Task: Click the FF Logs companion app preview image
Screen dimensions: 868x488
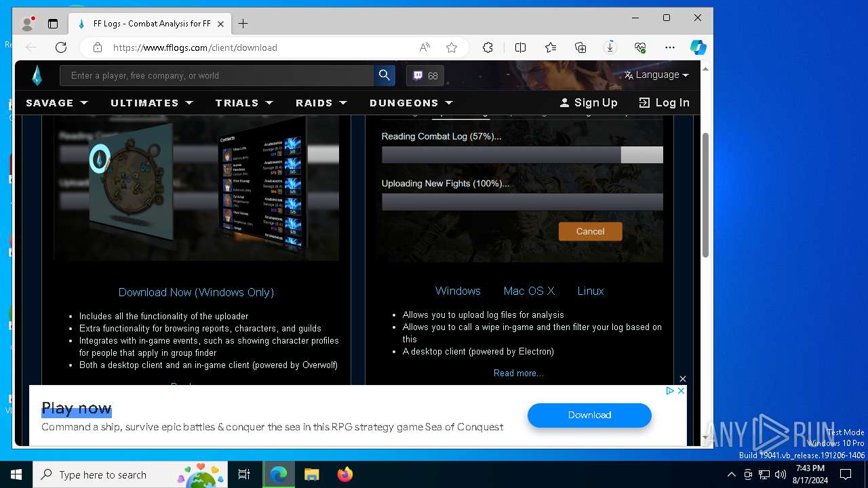Action: coord(196,188)
